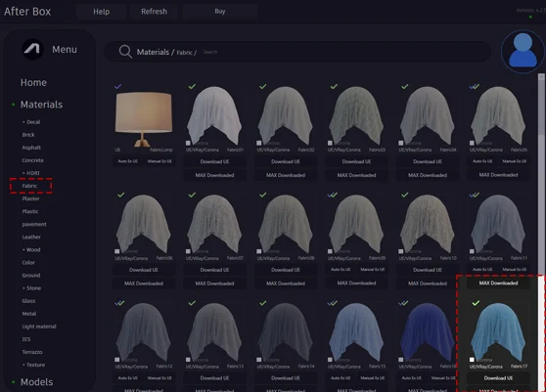
Task: Expand the Wood category in sidebar
Action: 31,249
